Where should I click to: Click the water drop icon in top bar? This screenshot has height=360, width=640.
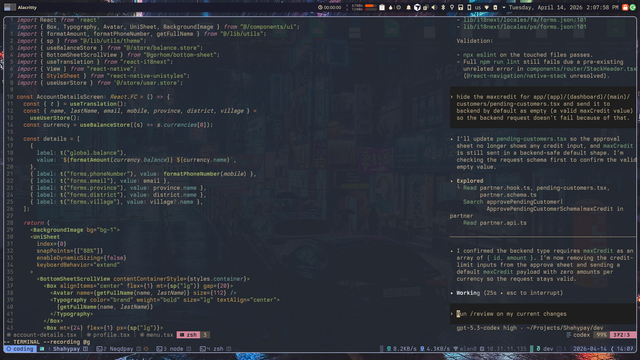coord(391,7)
